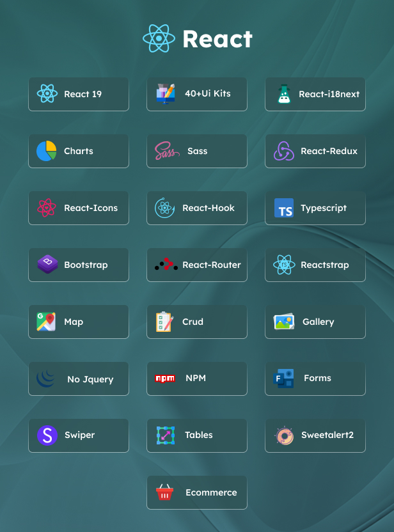This screenshot has height=532, width=394.
Task: Choose the Sweetalert2 card
Action: (315, 435)
